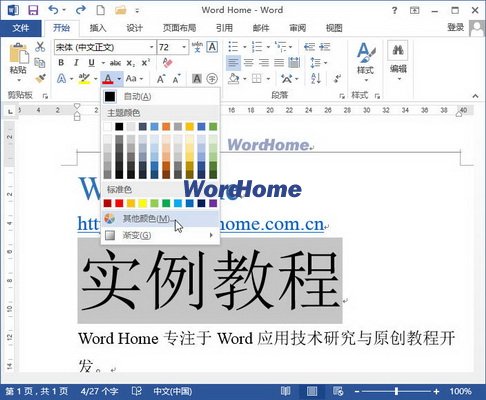486x400 pixels.
Task: Click the 100% zoom level
Action: click(460, 391)
